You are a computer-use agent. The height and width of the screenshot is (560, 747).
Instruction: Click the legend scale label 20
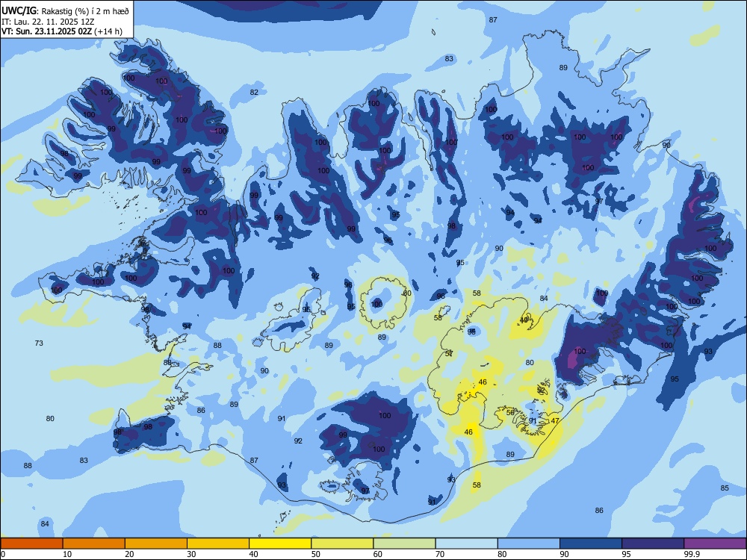tap(129, 554)
